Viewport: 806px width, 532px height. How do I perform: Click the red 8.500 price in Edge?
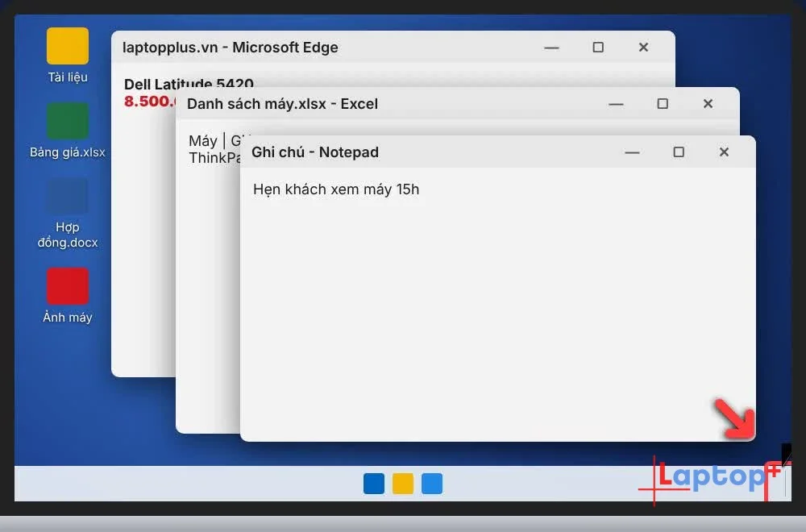click(x=150, y=101)
